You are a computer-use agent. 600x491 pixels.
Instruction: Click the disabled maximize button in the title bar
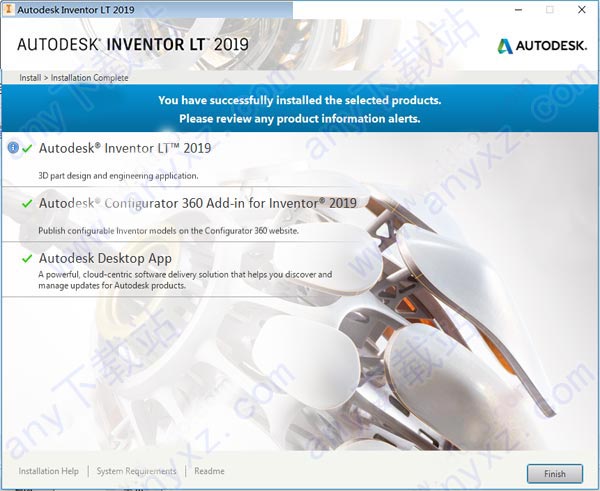coord(550,10)
